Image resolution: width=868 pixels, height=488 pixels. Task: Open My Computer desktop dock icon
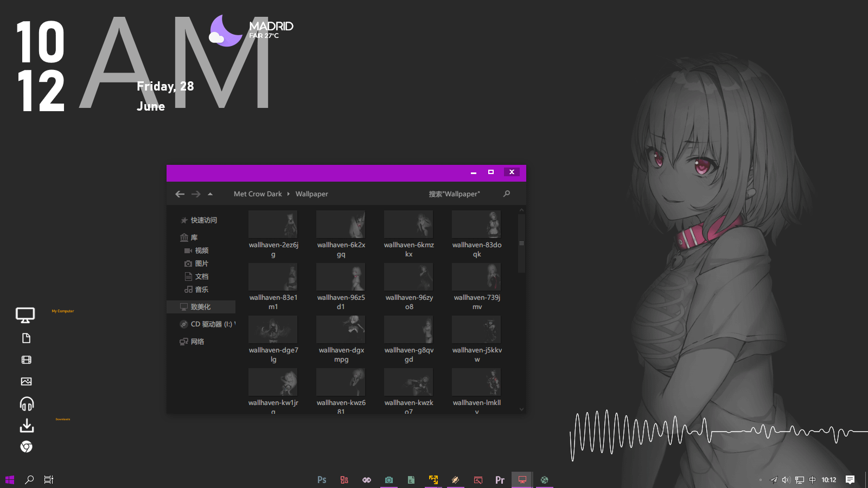[x=25, y=315]
